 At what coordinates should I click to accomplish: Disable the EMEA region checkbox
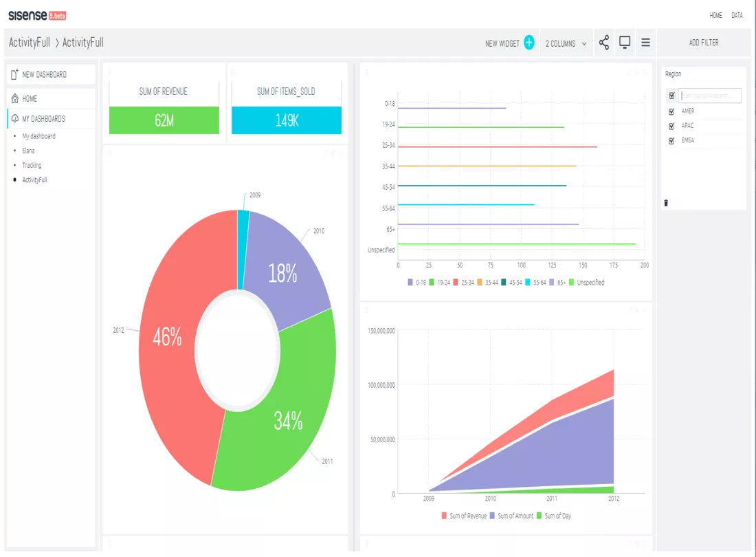point(671,141)
